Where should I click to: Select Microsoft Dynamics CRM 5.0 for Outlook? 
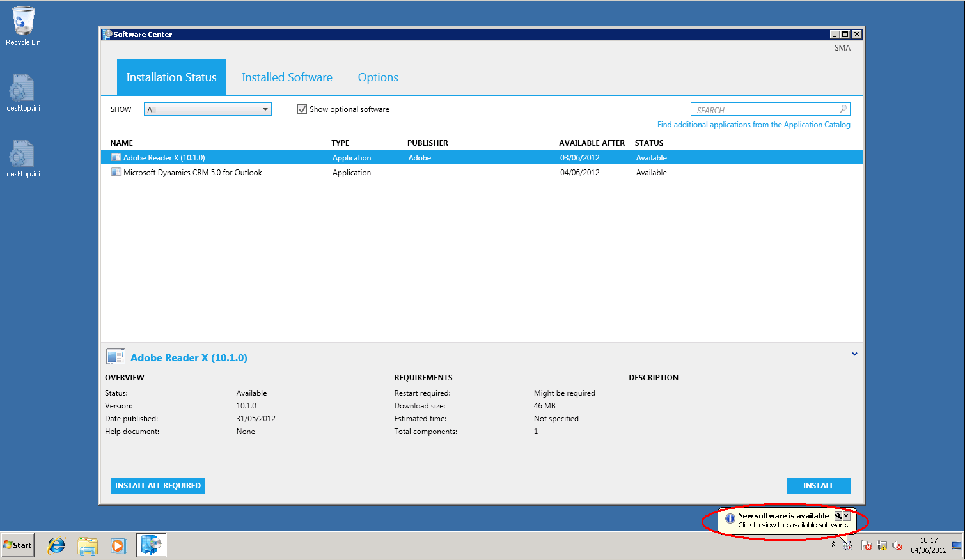192,173
